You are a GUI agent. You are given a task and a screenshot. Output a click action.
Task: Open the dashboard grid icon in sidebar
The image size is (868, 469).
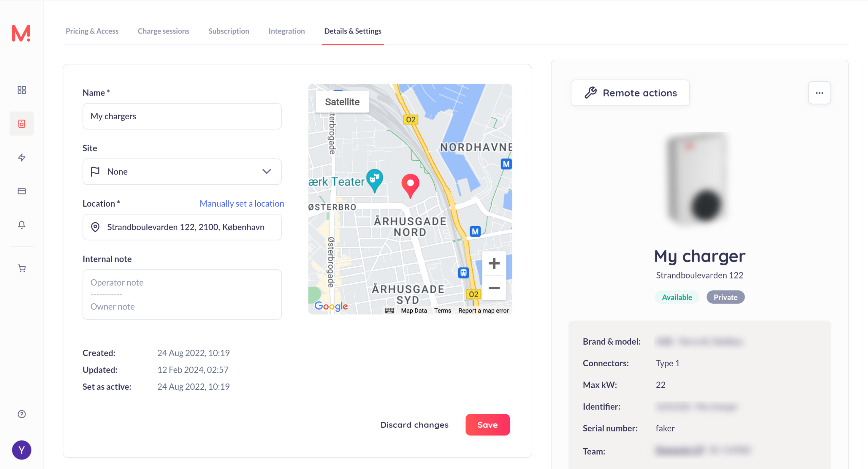pos(22,90)
